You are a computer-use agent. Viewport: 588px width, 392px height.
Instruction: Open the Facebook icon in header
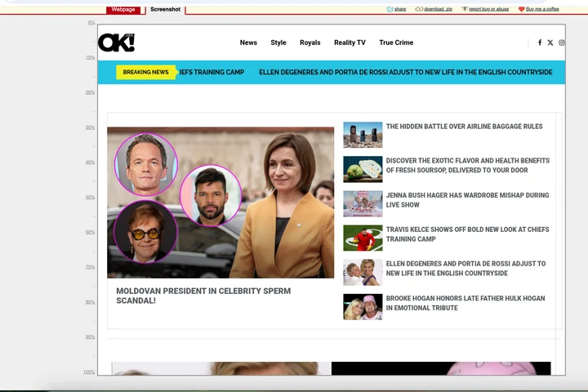click(540, 42)
